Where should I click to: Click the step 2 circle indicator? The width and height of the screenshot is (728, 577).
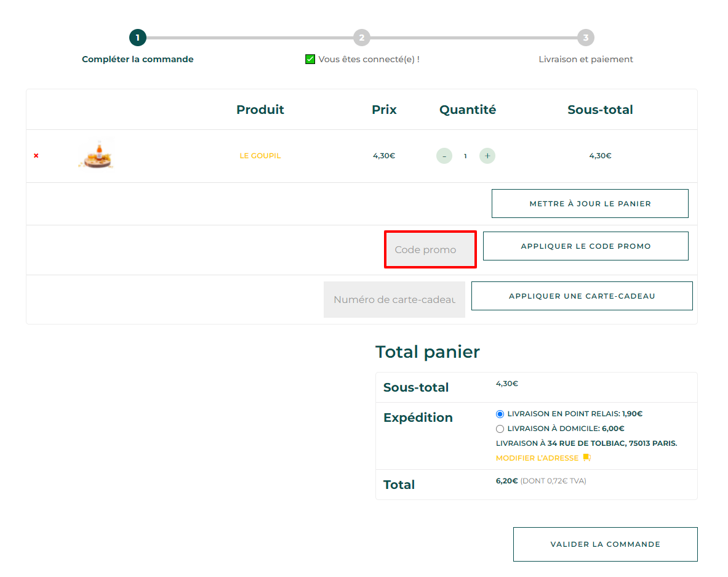coord(362,38)
